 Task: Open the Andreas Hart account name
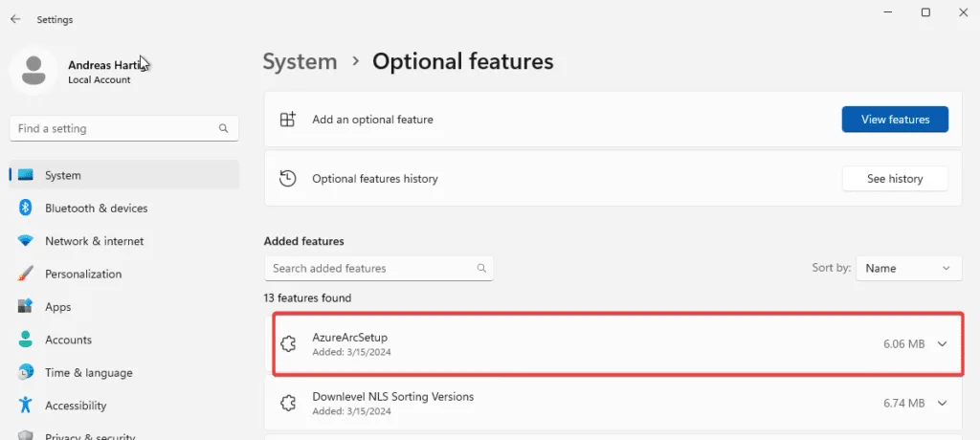[x=107, y=65]
